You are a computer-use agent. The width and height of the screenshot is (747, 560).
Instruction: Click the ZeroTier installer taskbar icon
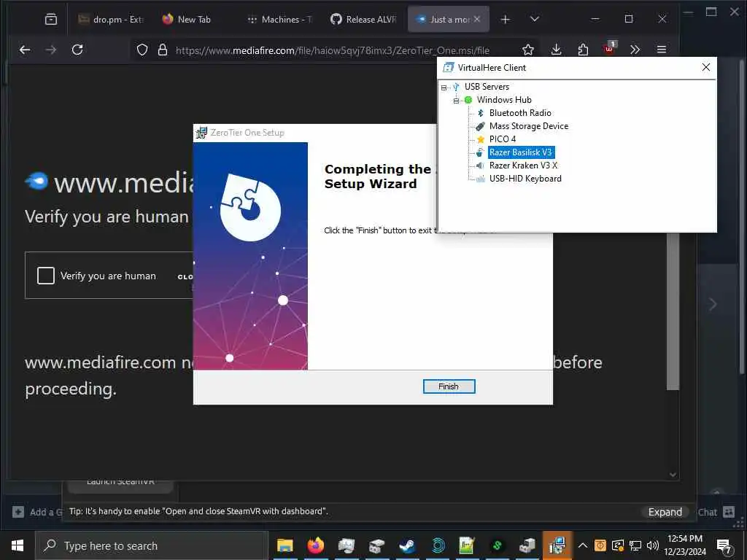[x=557, y=545]
